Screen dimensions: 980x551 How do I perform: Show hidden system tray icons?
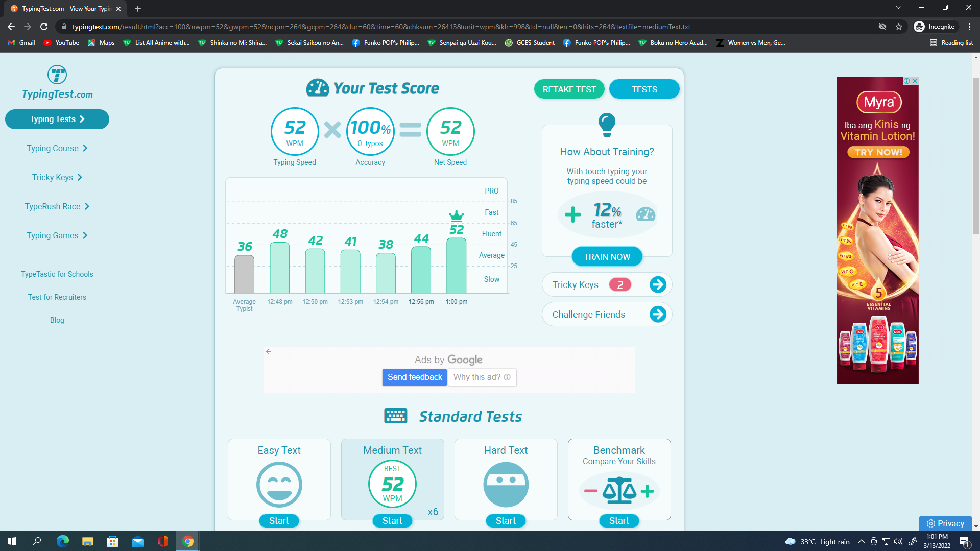(x=861, y=541)
